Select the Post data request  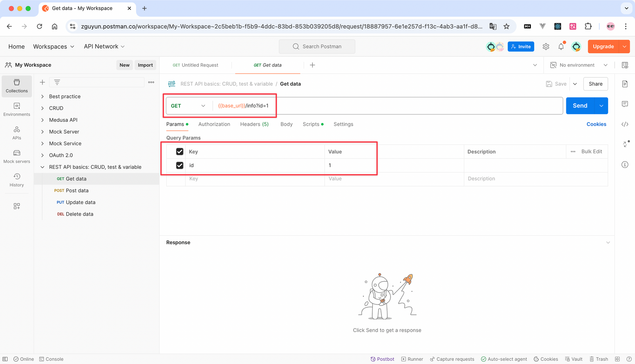click(x=77, y=191)
